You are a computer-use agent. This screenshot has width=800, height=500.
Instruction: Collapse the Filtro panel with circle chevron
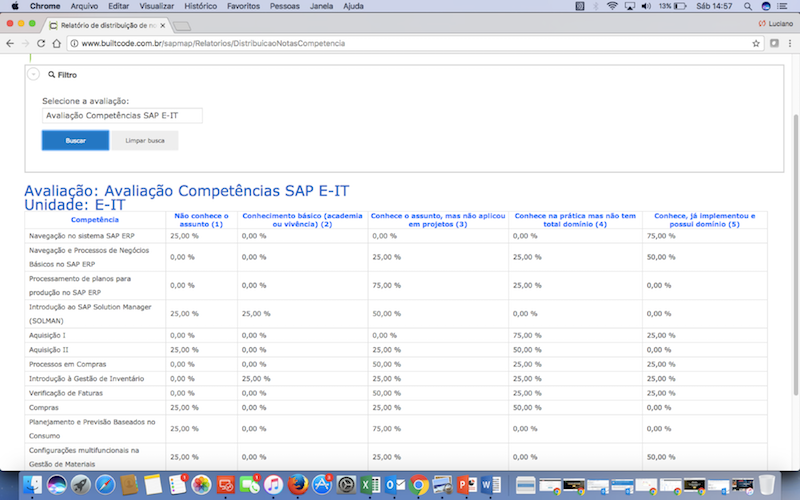click(33, 74)
